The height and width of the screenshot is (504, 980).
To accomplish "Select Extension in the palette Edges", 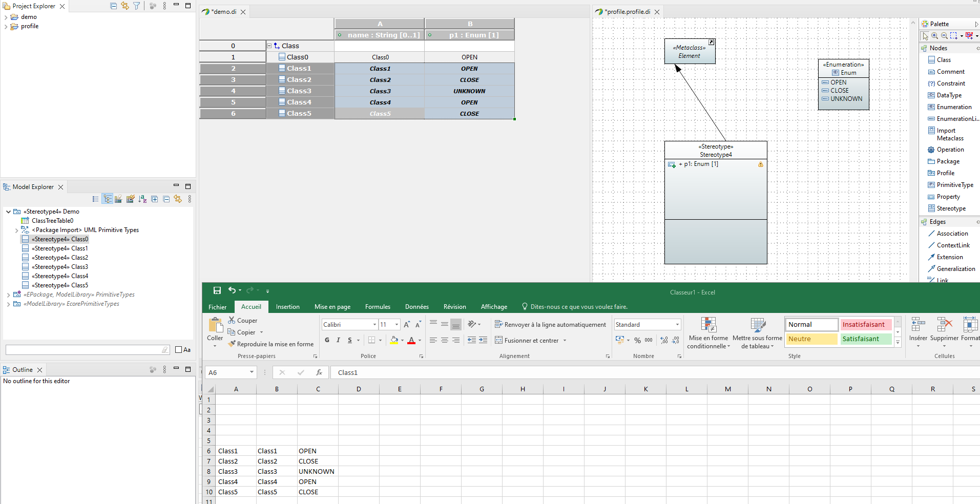I will click(950, 257).
